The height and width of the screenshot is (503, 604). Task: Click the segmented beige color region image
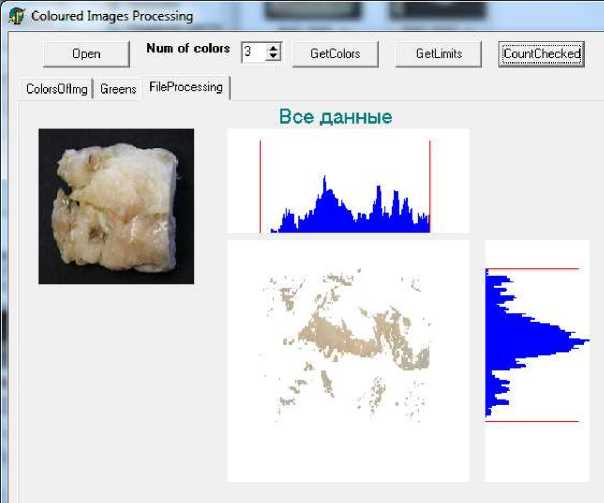click(348, 360)
